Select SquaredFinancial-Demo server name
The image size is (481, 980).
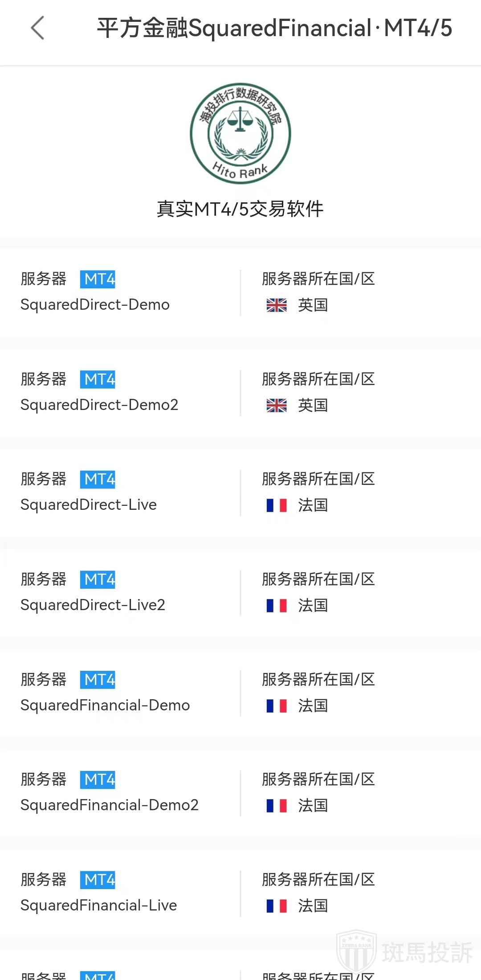(105, 705)
